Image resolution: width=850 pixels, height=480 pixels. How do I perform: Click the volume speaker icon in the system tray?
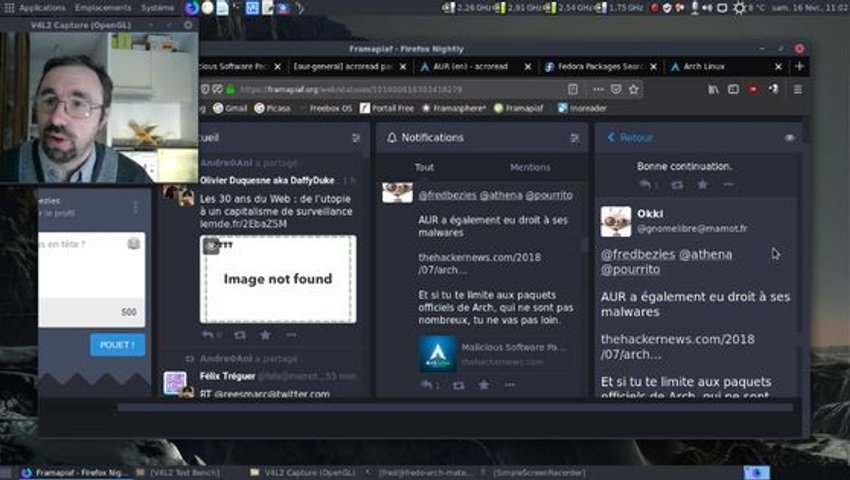click(707, 8)
